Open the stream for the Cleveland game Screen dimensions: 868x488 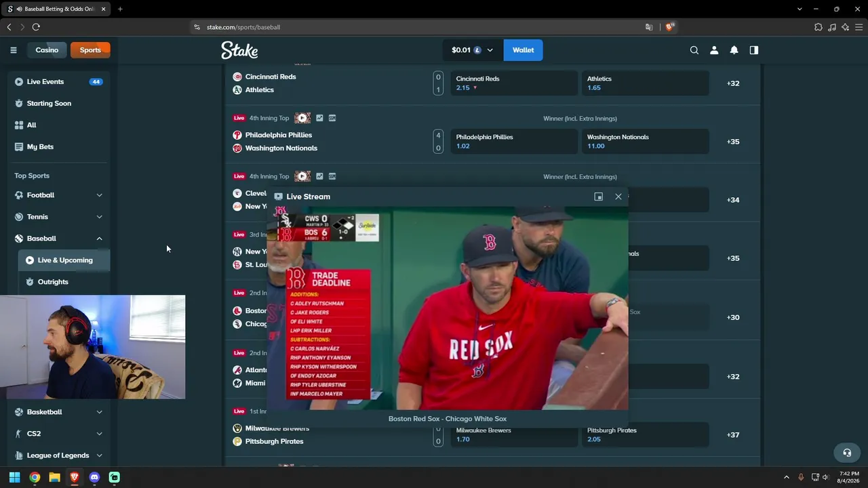[302, 176]
